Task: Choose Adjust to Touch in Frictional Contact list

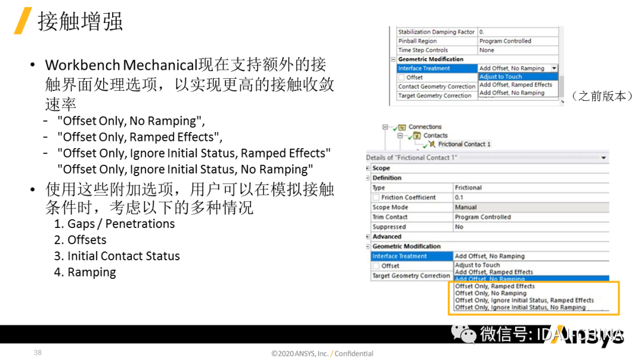Action: pos(477,266)
